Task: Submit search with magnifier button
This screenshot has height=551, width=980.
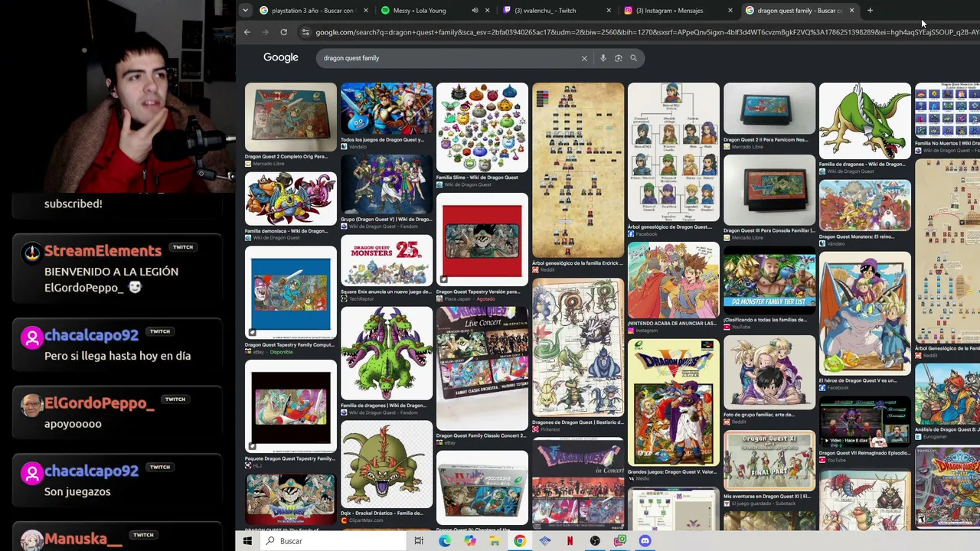Action: click(x=633, y=58)
